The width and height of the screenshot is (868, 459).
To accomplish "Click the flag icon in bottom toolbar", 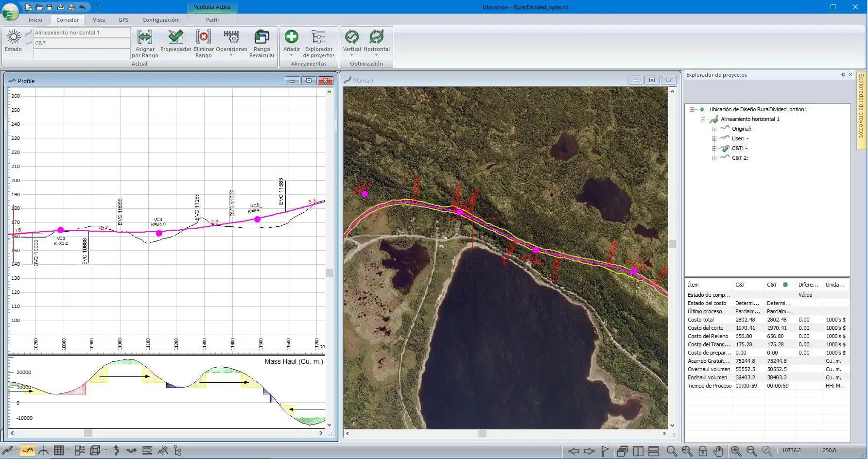I will coord(605,451).
